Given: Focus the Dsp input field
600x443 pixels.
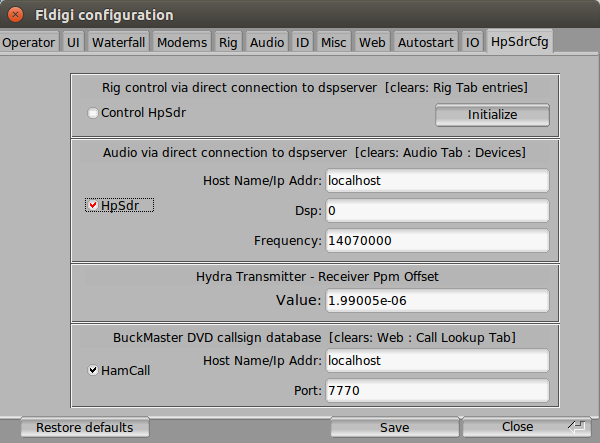Looking at the screenshot, I should (437, 211).
